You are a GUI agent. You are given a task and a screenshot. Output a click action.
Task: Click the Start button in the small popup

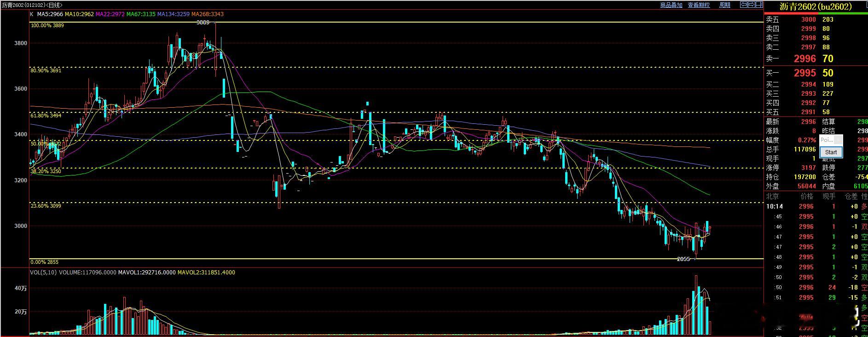pos(831,152)
